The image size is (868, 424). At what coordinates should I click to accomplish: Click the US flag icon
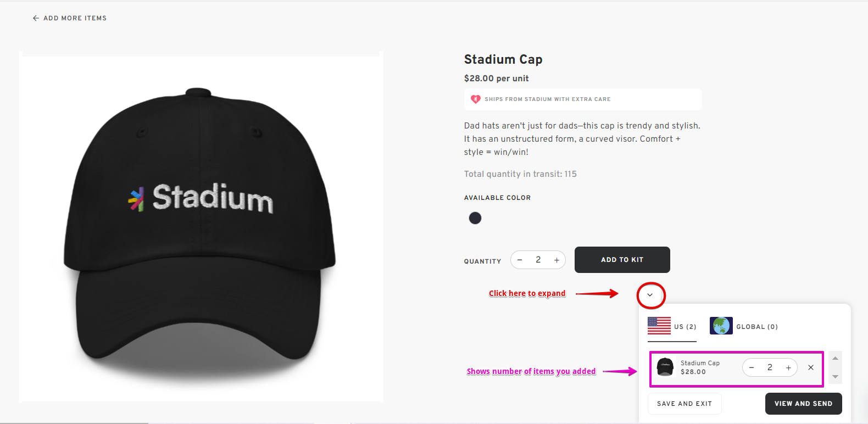[659, 326]
